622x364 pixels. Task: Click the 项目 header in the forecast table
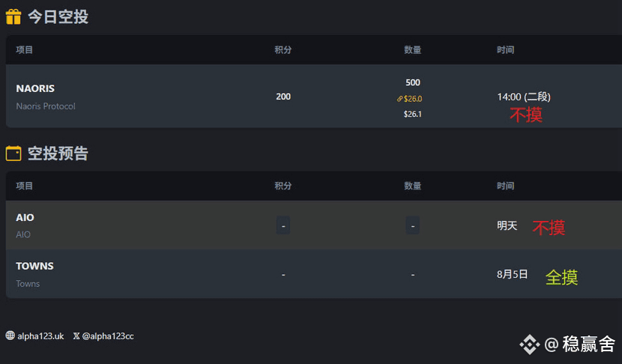(x=24, y=186)
